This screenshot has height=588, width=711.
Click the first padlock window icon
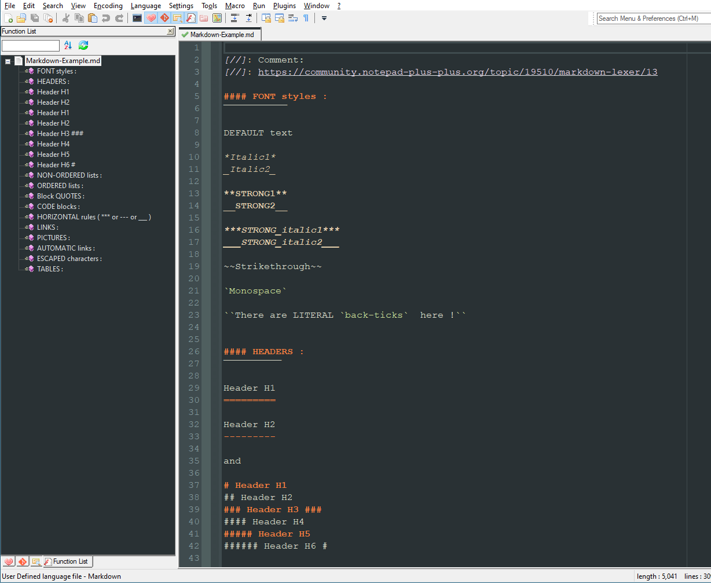tap(266, 18)
